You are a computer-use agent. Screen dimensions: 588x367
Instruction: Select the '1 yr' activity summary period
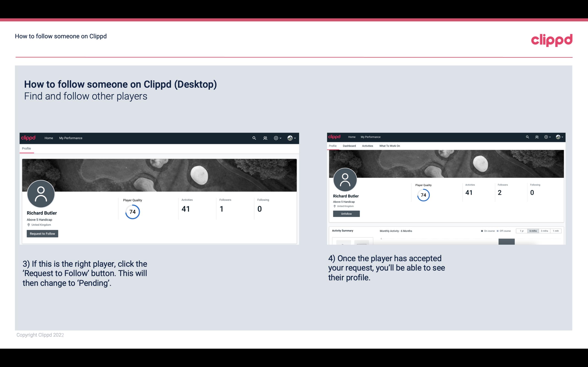click(x=522, y=231)
